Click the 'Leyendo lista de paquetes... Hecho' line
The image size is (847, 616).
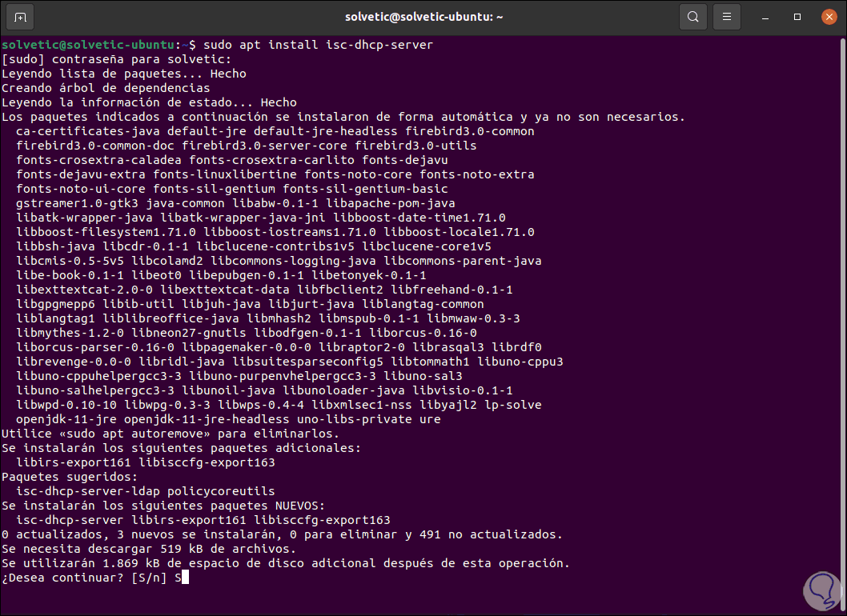pyautogui.click(x=124, y=74)
